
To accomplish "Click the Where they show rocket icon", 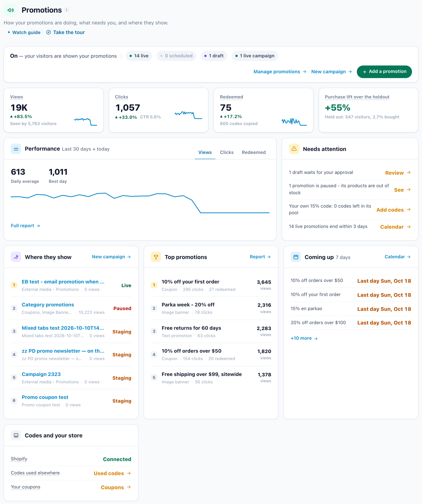I will 16,257.
